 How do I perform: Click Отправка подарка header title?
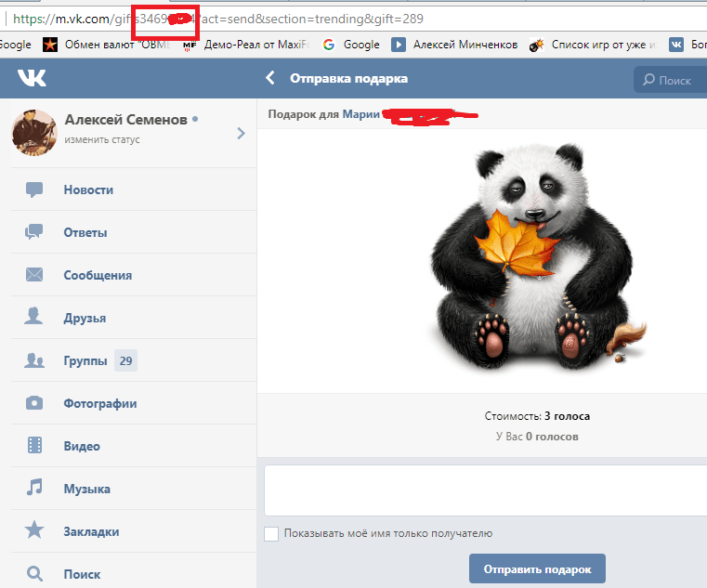pos(348,78)
